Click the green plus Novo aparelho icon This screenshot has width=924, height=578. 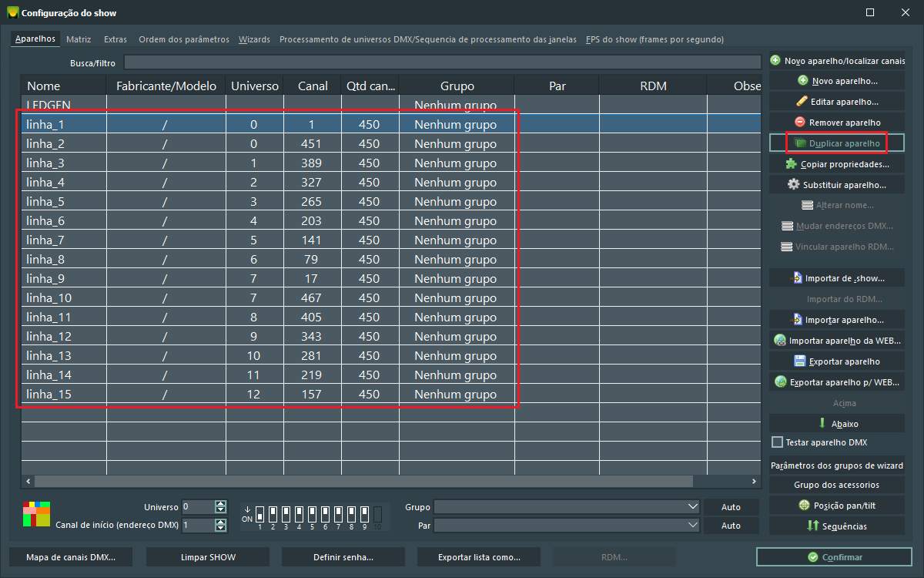coord(803,81)
